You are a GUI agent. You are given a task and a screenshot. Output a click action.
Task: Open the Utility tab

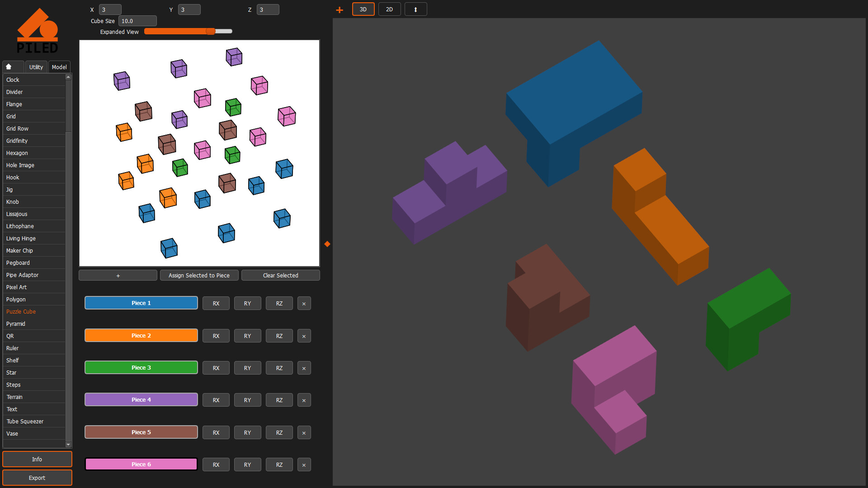(x=36, y=67)
